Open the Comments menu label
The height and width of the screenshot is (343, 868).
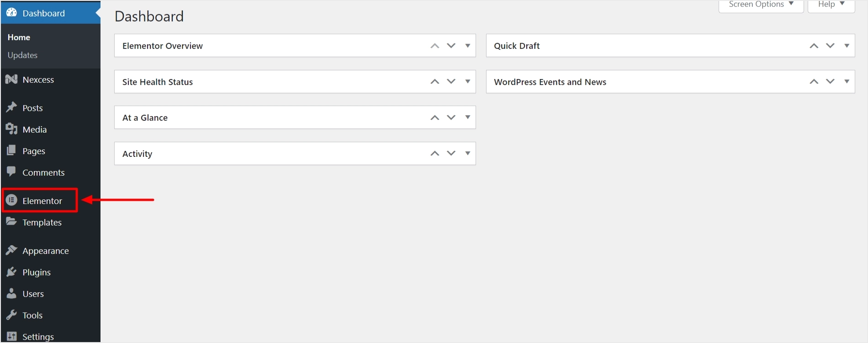[x=43, y=172]
